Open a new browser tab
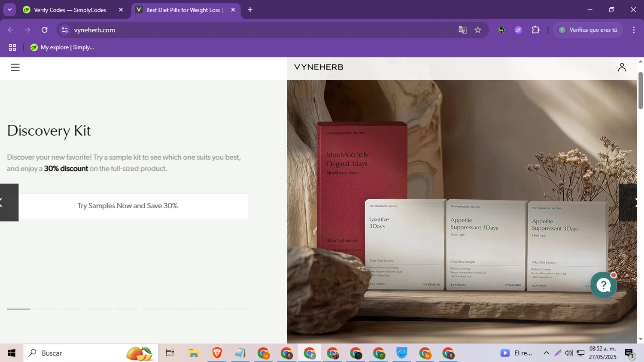The height and width of the screenshot is (362, 644). tap(250, 10)
